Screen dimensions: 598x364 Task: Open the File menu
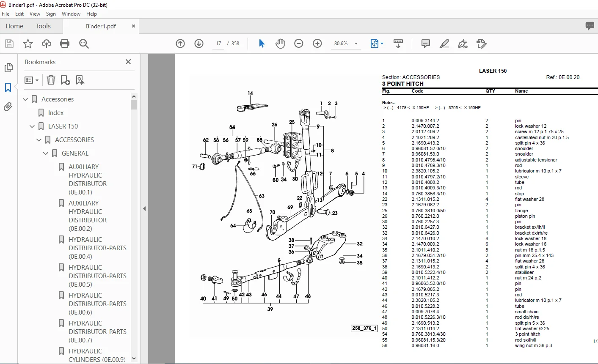click(x=6, y=14)
